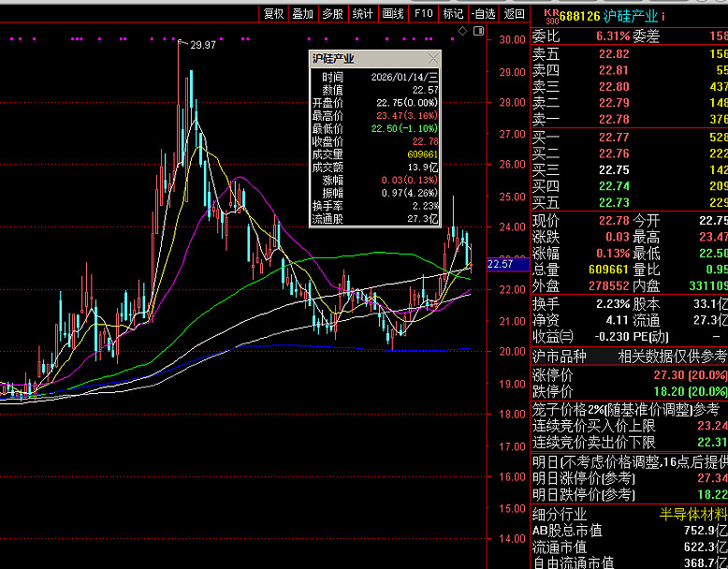
Task: Click the 沪市品种 section header
Action: pyautogui.click(x=560, y=356)
